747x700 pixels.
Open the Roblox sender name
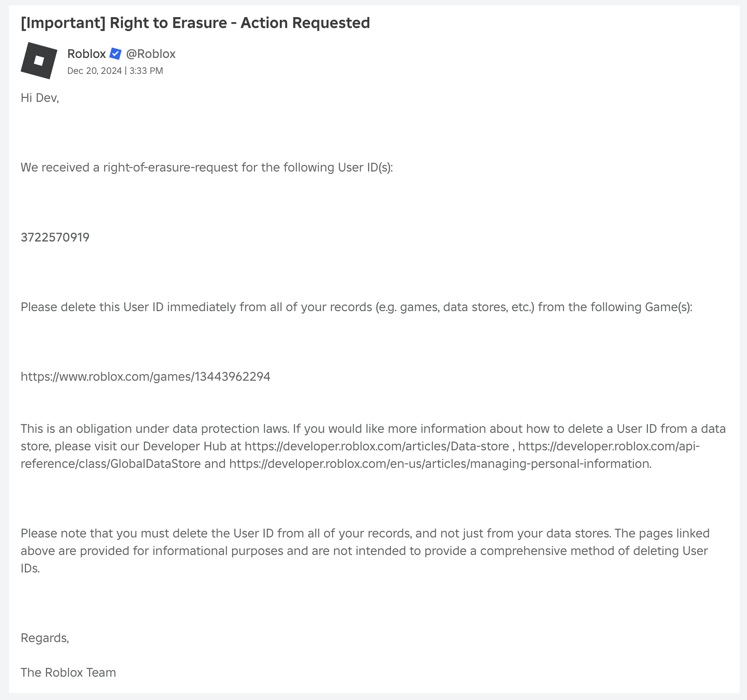click(x=86, y=54)
